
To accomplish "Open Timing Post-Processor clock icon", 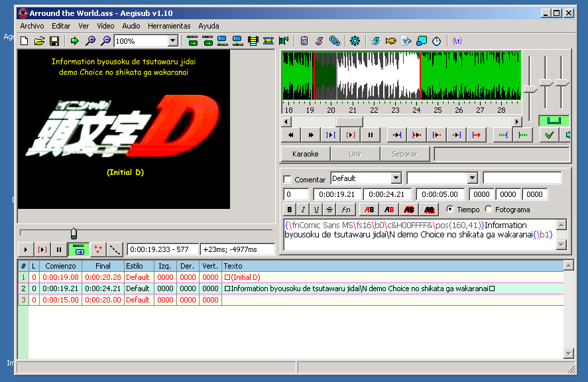I will (x=436, y=41).
